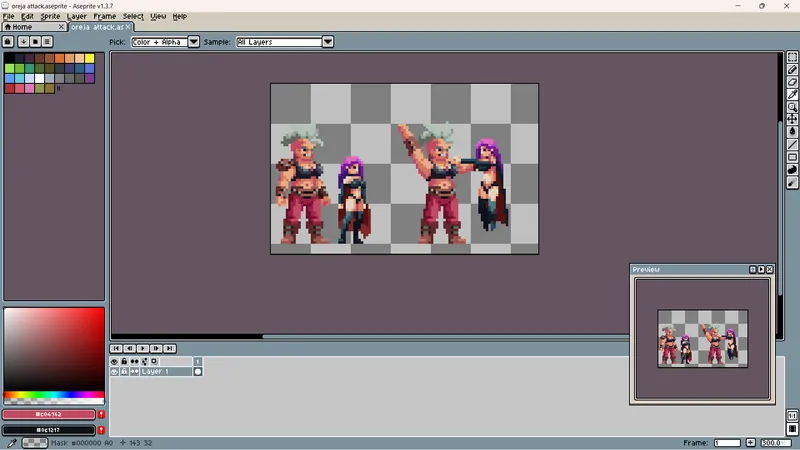Close the Home tab
Screen dimensions: 800x450
pos(61,27)
